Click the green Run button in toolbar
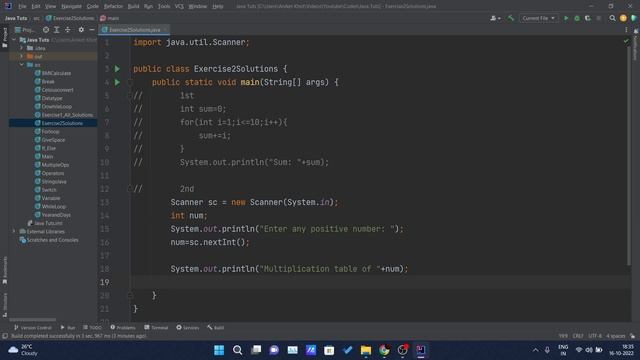640x360 pixels. [566, 18]
